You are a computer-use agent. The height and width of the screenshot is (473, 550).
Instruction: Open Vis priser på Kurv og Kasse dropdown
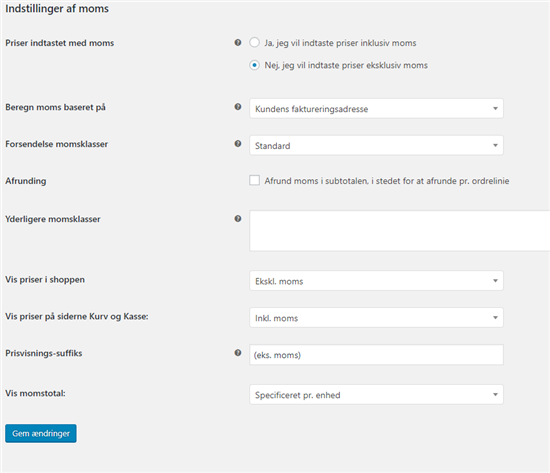[x=376, y=318]
